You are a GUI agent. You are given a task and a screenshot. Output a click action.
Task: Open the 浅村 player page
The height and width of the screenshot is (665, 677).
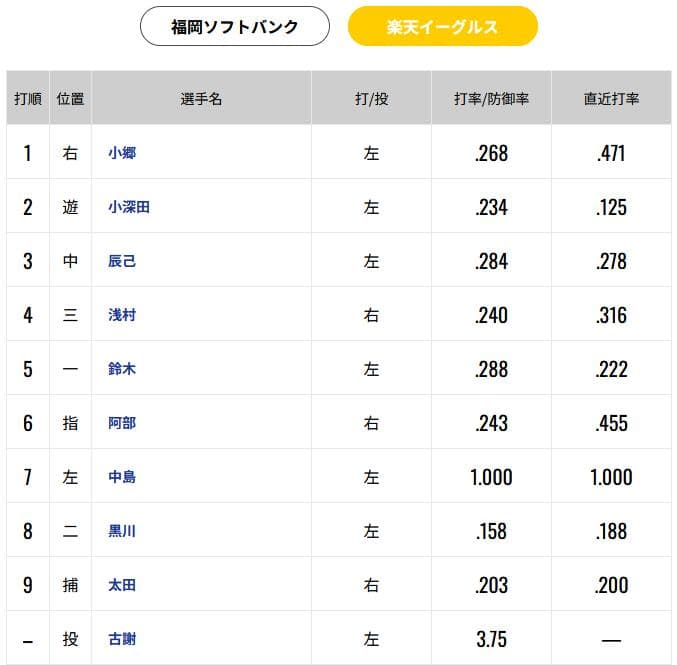coord(122,315)
